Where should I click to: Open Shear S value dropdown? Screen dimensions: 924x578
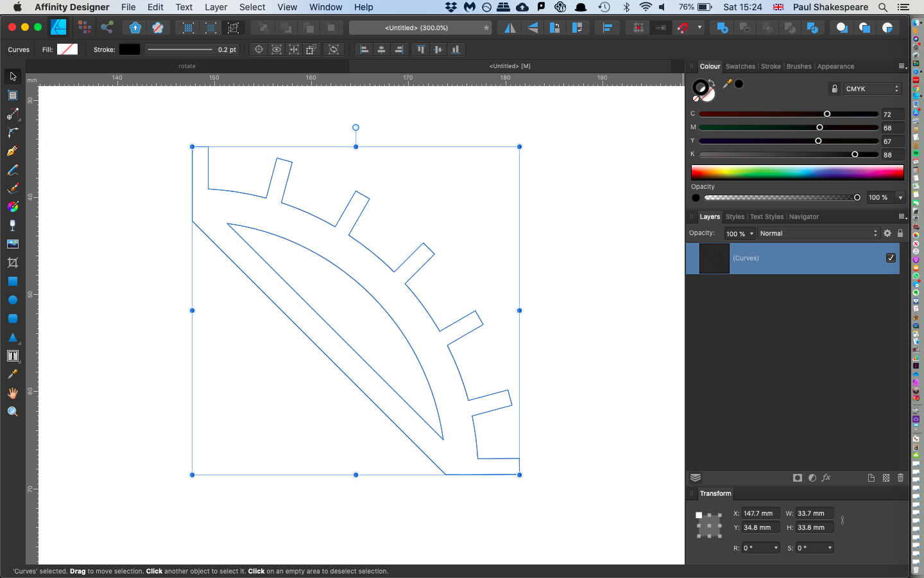830,548
